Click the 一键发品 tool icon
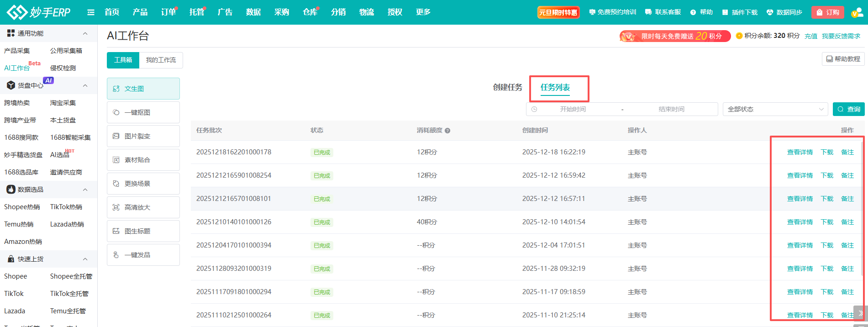Viewport: 868px width, 327px height. click(116, 255)
